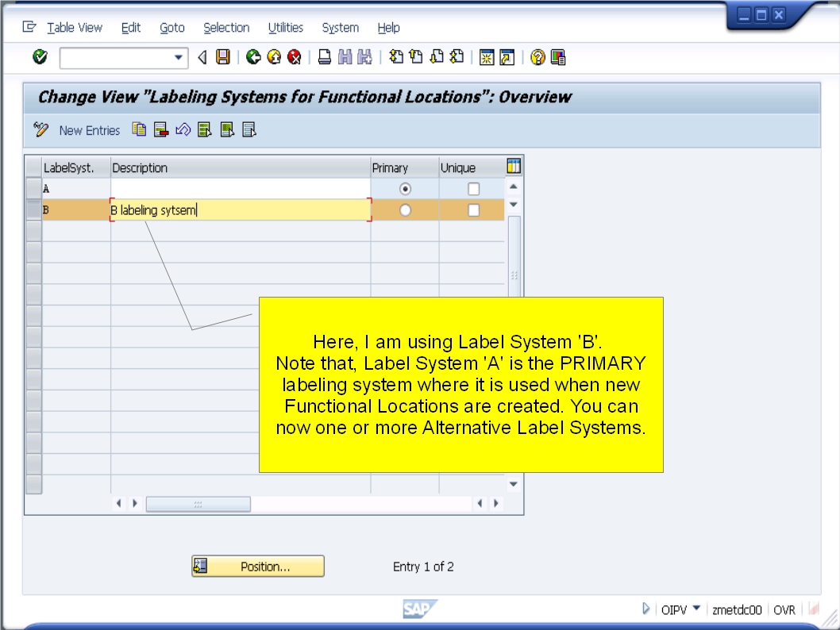Cancel the transaction with the red X icon
This screenshot has width=840, height=630.
coord(294,56)
